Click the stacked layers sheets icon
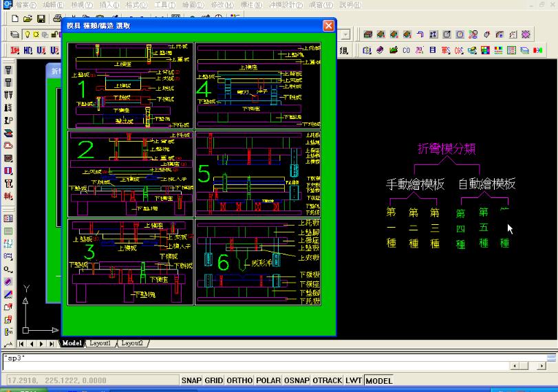Screen dimensions: 558x392 [x=524, y=50]
